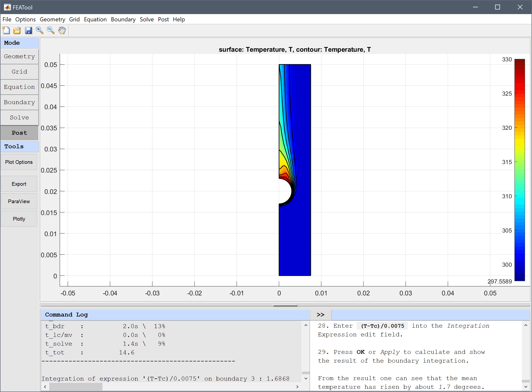Click tutorial panel scroll down arrow
Viewport: 532px width, 392px height.
(526, 387)
